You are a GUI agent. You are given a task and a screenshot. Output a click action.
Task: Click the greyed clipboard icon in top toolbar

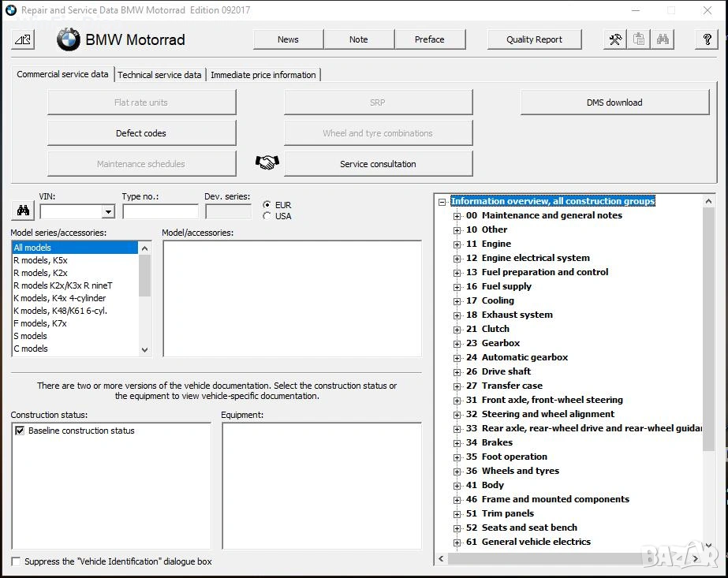point(639,39)
